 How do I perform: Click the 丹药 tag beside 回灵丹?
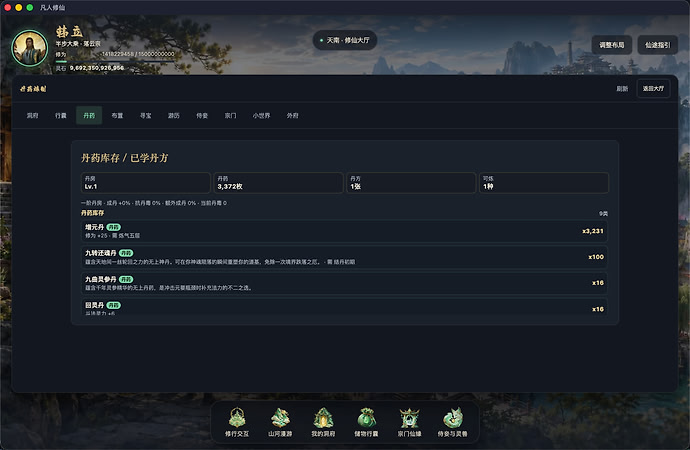(x=114, y=305)
